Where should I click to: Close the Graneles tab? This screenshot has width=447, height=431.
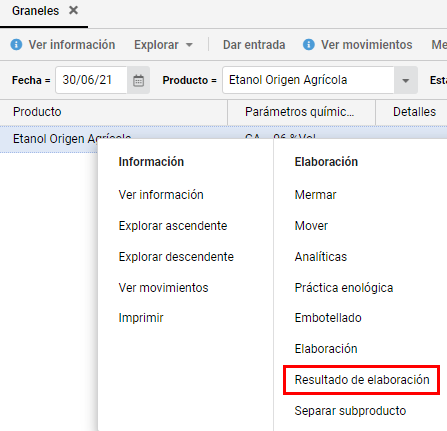coord(73,10)
